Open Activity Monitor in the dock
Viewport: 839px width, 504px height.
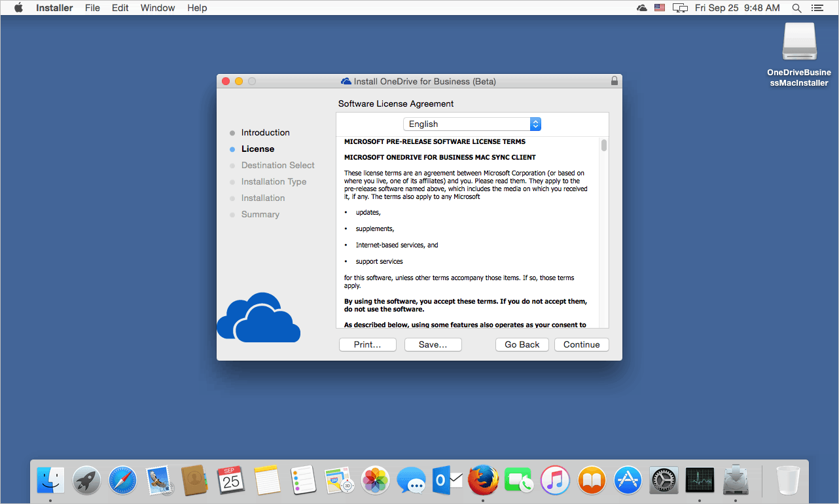tap(700, 480)
